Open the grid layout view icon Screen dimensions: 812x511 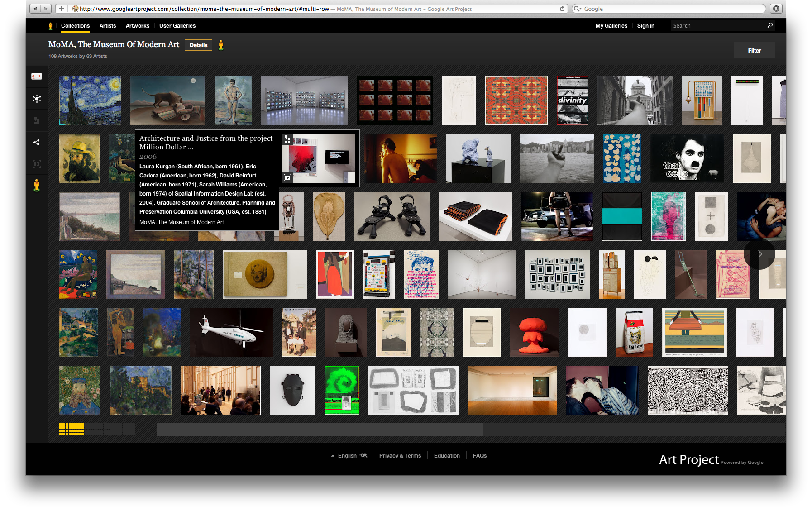(36, 120)
